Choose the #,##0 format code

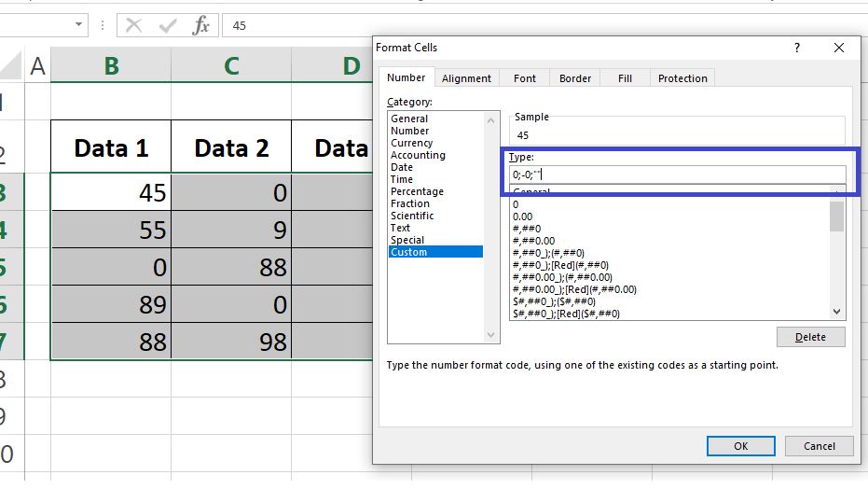(x=527, y=229)
